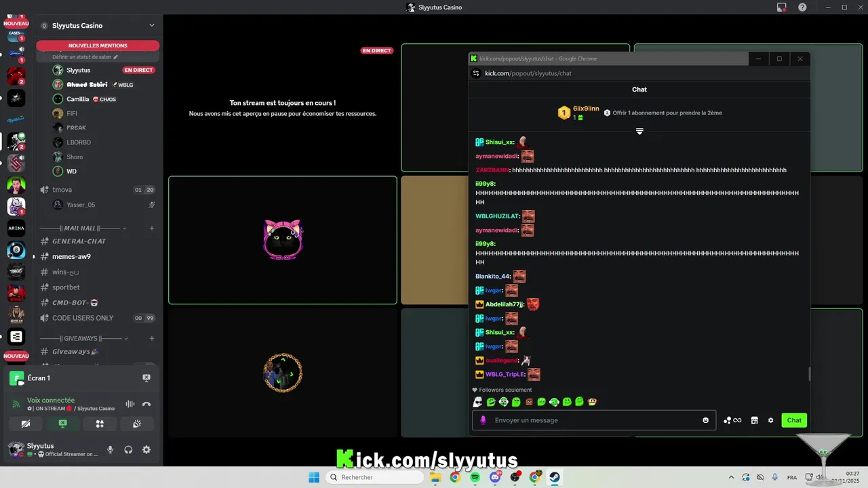868x488 pixels.
Task: Open the Kick shop icon
Action: pos(755,420)
